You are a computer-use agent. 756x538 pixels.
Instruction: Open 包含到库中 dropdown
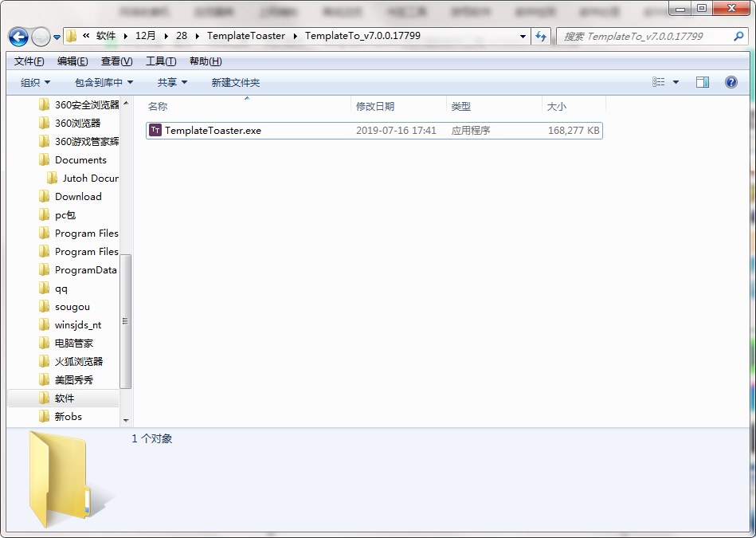pos(104,83)
